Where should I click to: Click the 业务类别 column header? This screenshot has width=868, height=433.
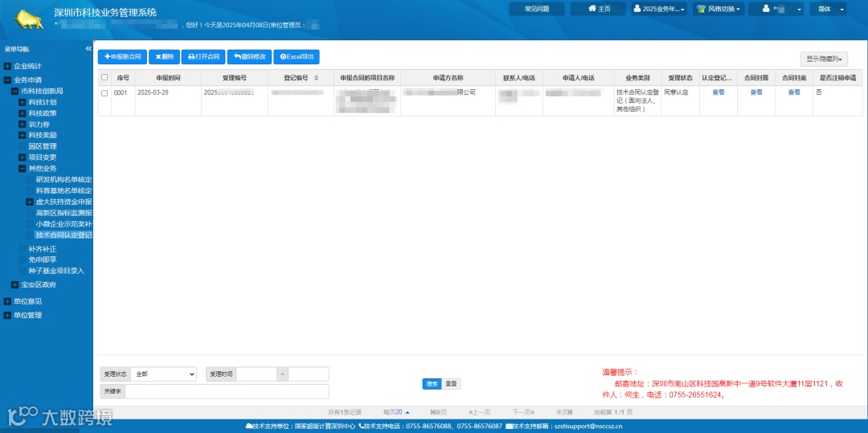pyautogui.click(x=637, y=78)
